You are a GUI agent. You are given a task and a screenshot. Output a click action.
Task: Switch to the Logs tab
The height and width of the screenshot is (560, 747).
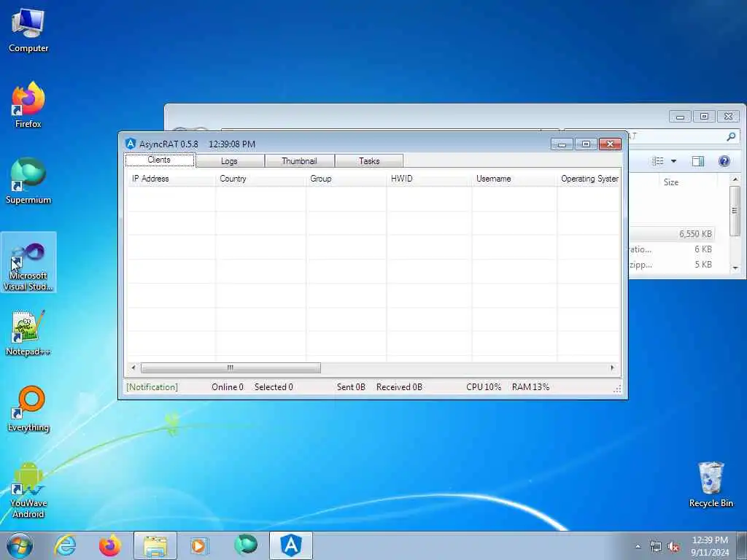coord(230,161)
